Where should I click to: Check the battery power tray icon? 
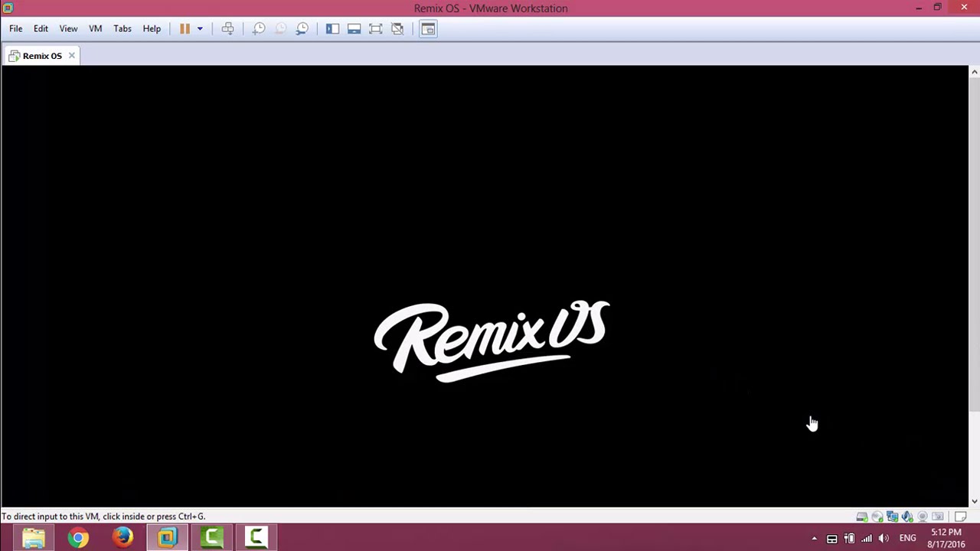849,539
